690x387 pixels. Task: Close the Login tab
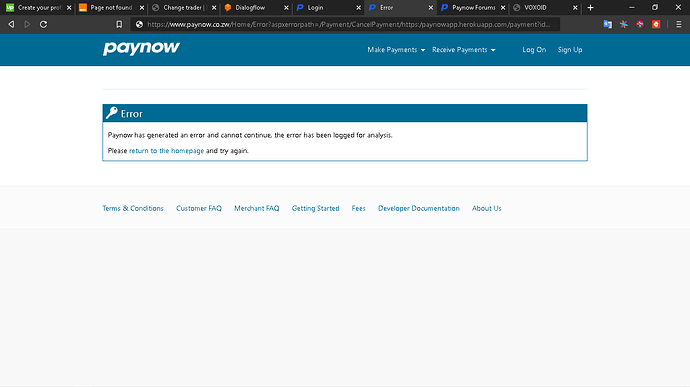tap(358, 7)
